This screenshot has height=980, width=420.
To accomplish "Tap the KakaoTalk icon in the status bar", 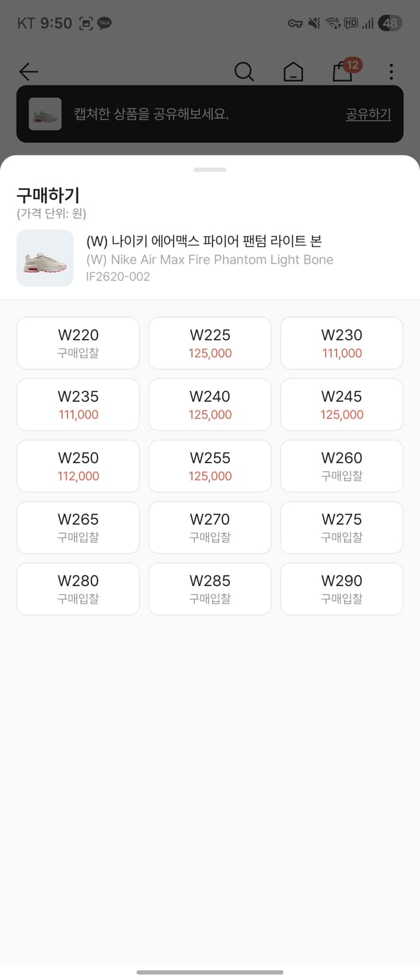I will [x=105, y=23].
